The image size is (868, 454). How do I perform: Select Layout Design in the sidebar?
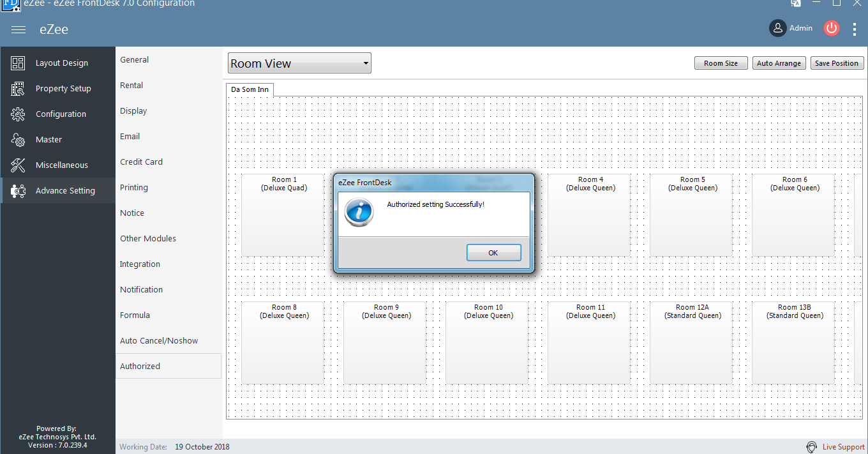[58, 63]
